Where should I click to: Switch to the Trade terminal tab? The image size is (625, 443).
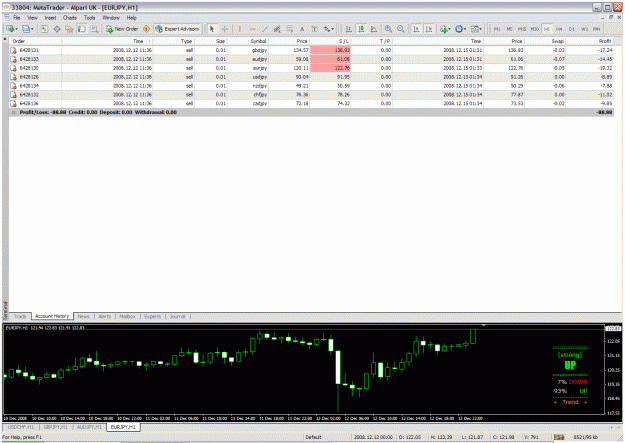(20, 316)
